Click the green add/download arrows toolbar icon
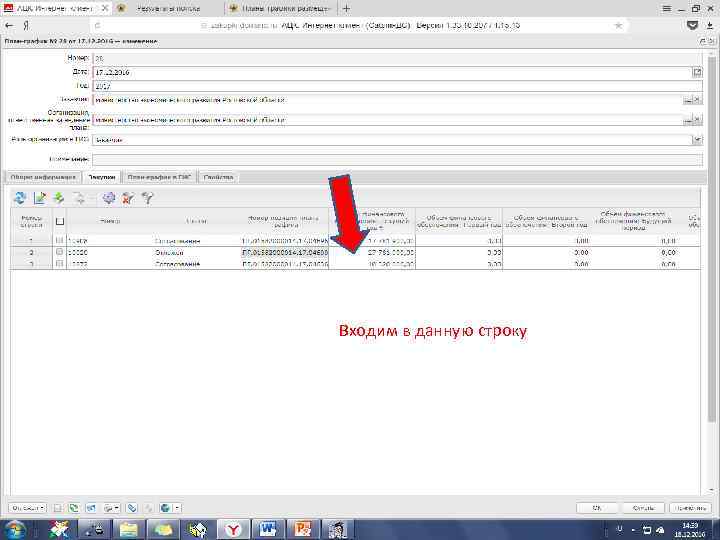 (59, 198)
